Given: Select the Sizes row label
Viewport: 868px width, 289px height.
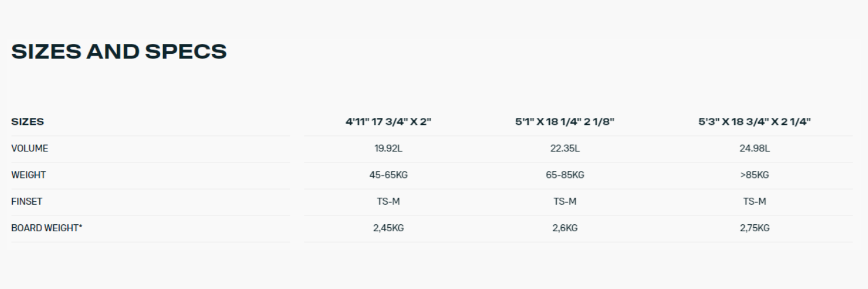Looking at the screenshot, I should 28,122.
